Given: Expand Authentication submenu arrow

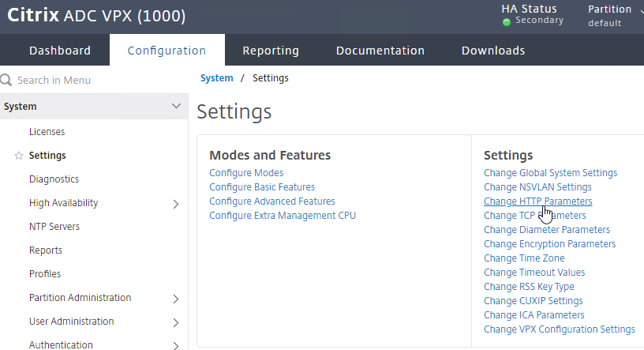Looking at the screenshot, I should [176, 345].
